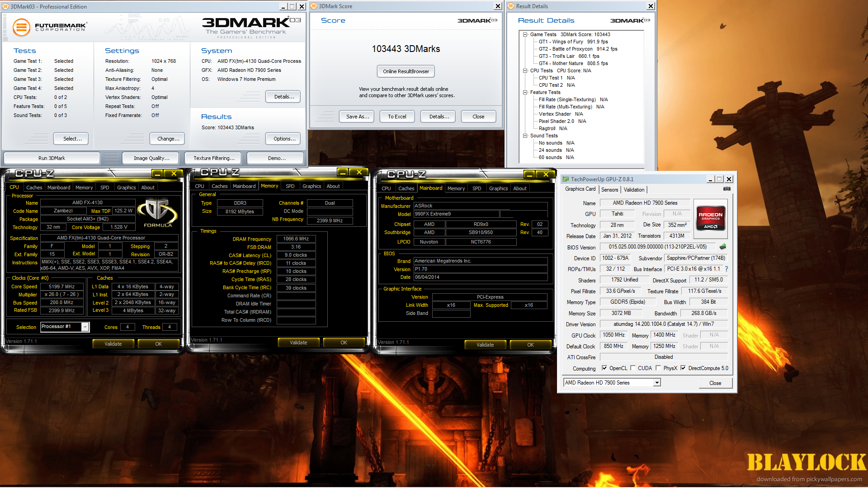Toggle the PhysX checkbox in GPU-Z
The height and width of the screenshot is (488, 868).
pyautogui.click(x=658, y=368)
